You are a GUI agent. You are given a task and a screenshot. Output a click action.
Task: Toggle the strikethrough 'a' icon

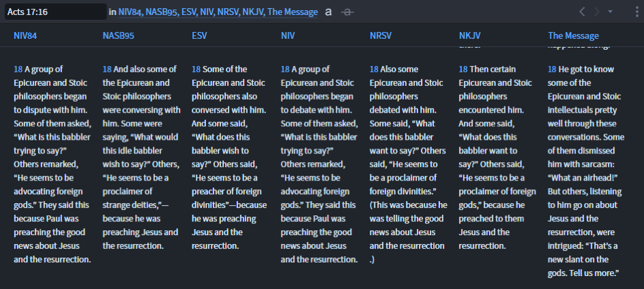[347, 12]
